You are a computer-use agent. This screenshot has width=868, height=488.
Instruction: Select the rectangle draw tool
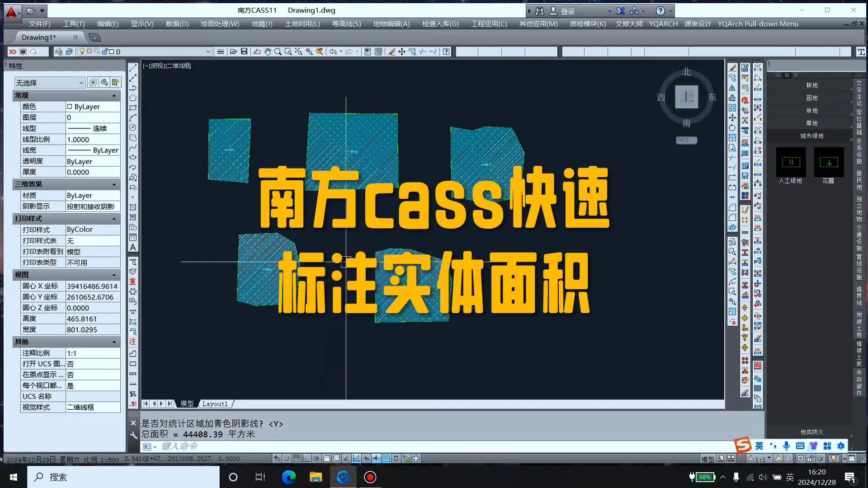pyautogui.click(x=133, y=108)
